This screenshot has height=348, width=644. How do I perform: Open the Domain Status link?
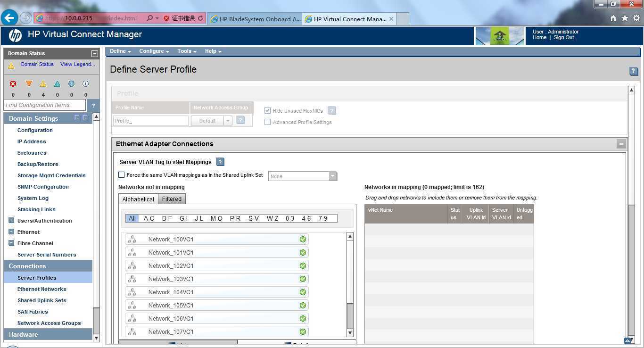[37, 64]
